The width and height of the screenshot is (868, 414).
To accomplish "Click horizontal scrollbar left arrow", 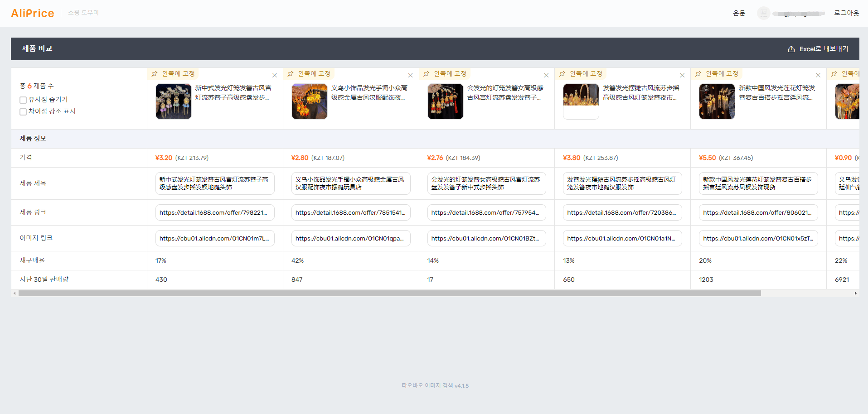I will tap(15, 294).
